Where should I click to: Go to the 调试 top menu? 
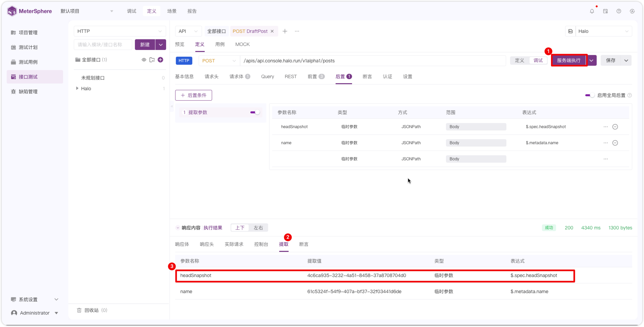pos(132,11)
